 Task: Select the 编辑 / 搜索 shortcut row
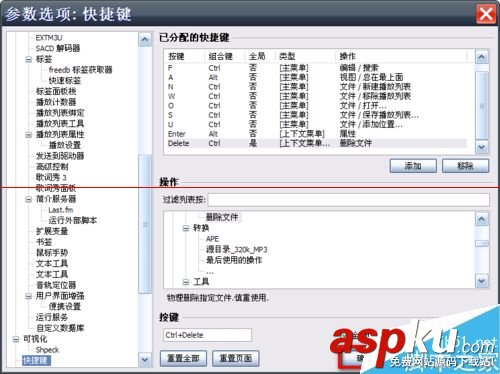click(317, 68)
